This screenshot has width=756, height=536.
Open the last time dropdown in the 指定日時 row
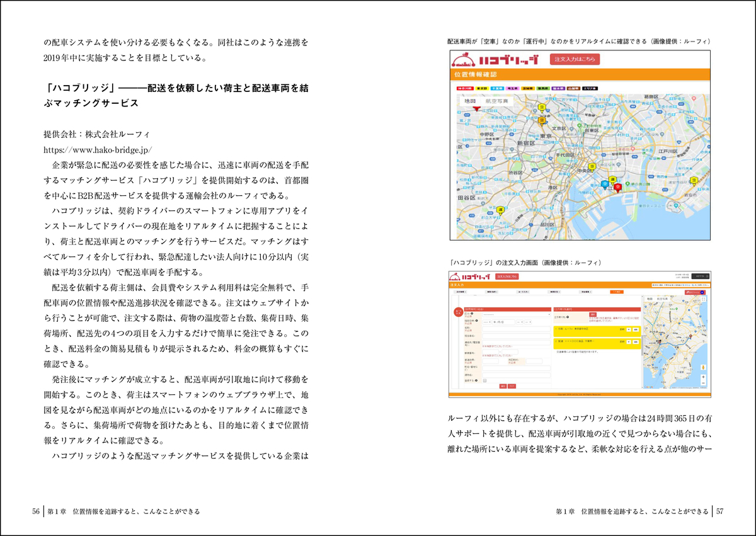tap(528, 322)
